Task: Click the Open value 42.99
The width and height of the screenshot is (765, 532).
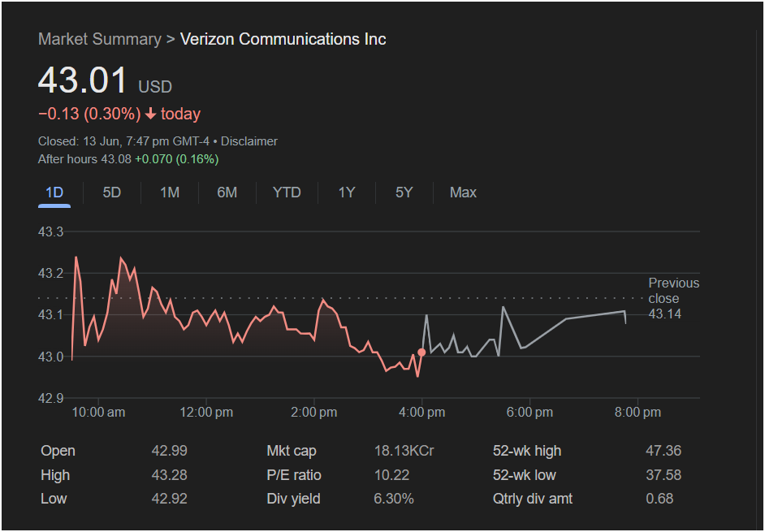Action: point(169,451)
